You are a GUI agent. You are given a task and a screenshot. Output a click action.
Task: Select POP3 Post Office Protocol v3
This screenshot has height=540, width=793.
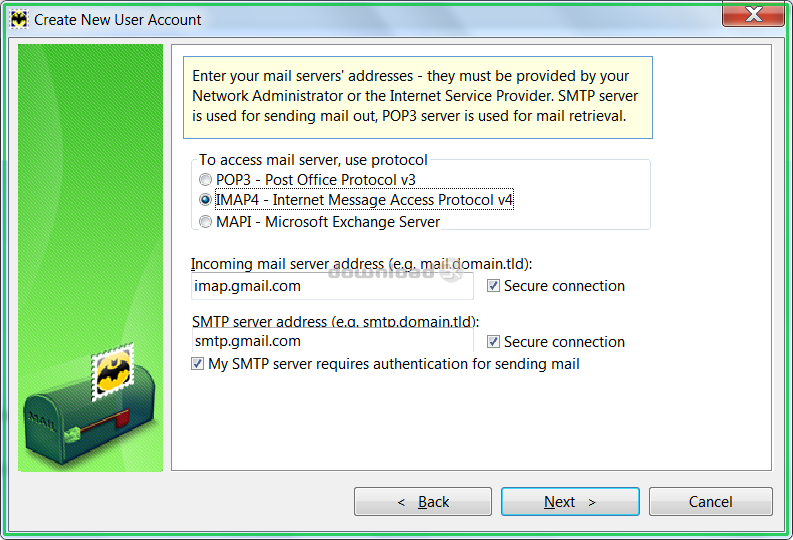tap(206, 180)
